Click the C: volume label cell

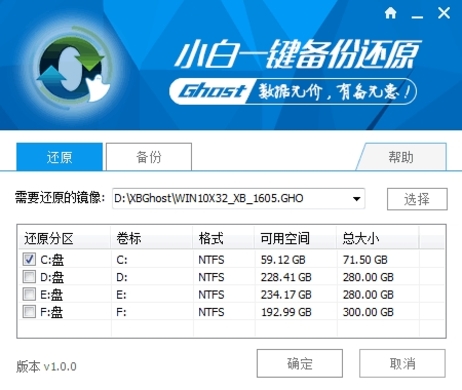point(122,260)
